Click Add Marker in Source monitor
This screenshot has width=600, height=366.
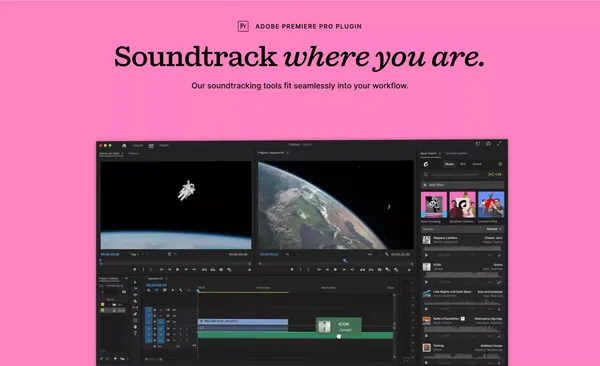pyautogui.click(x=135, y=270)
